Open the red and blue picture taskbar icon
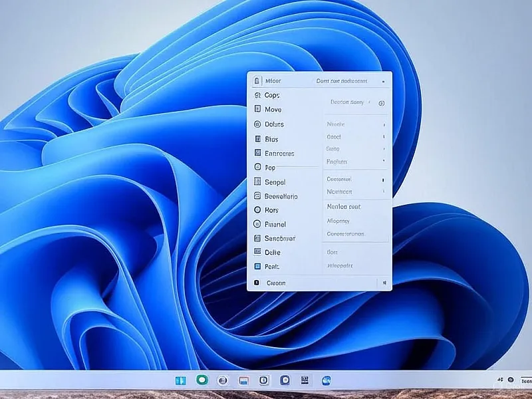This screenshot has height=399, width=532. coord(243,380)
